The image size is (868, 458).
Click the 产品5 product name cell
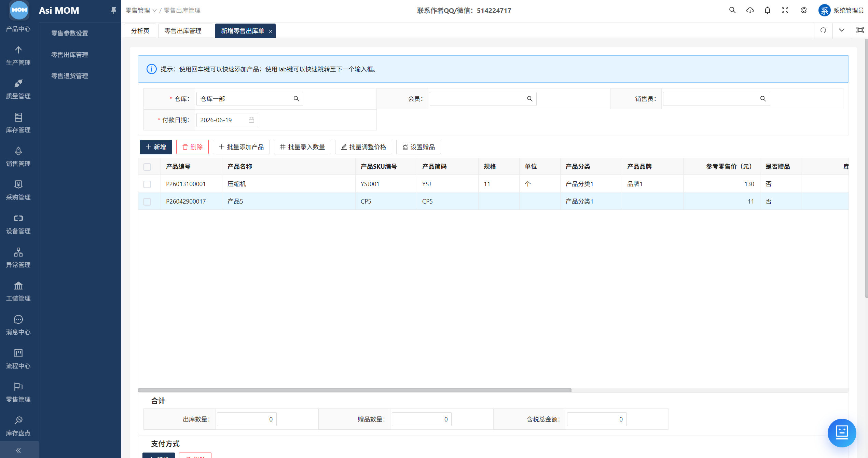pos(289,202)
